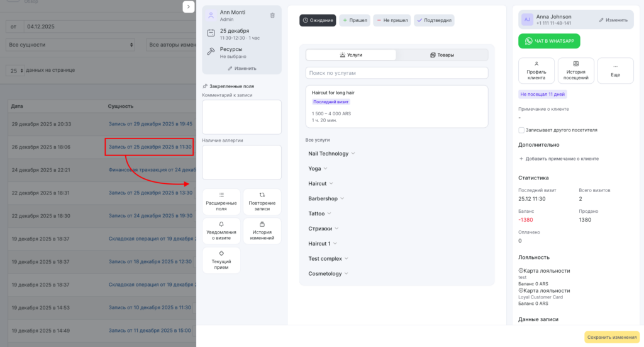This screenshot has width=644, height=347.
Task: Select the Услуги tab
Action: [351, 55]
